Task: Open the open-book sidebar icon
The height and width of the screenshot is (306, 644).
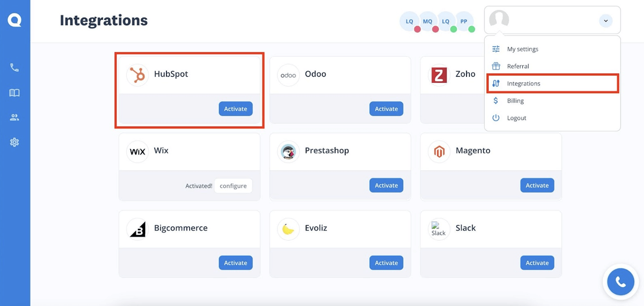Action: tap(15, 93)
